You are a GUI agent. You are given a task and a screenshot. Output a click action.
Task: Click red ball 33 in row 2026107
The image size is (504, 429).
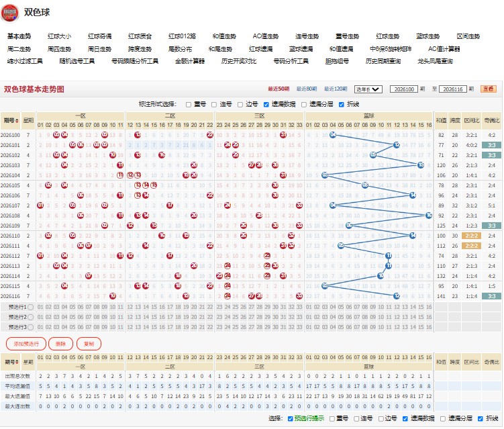[299, 205]
